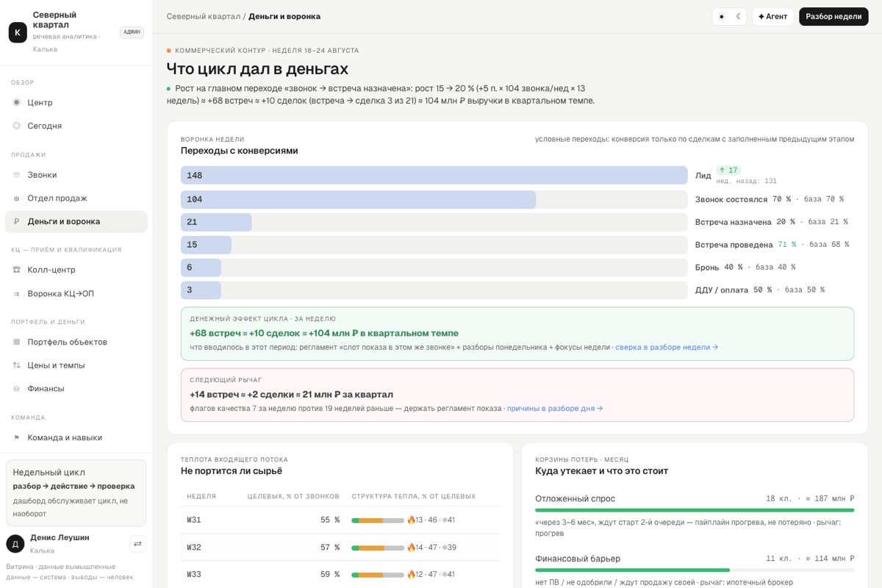Viewport: 882px width, 588px height.
Task: Open the Отдел продаж section
Action: [x=76, y=198]
